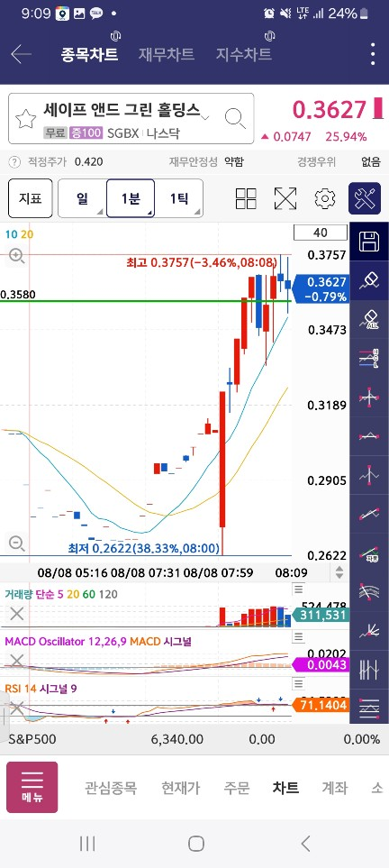Image resolution: width=389 pixels, height=868 pixels.
Task: Select the fan lines drawing tool
Action: click(x=369, y=630)
